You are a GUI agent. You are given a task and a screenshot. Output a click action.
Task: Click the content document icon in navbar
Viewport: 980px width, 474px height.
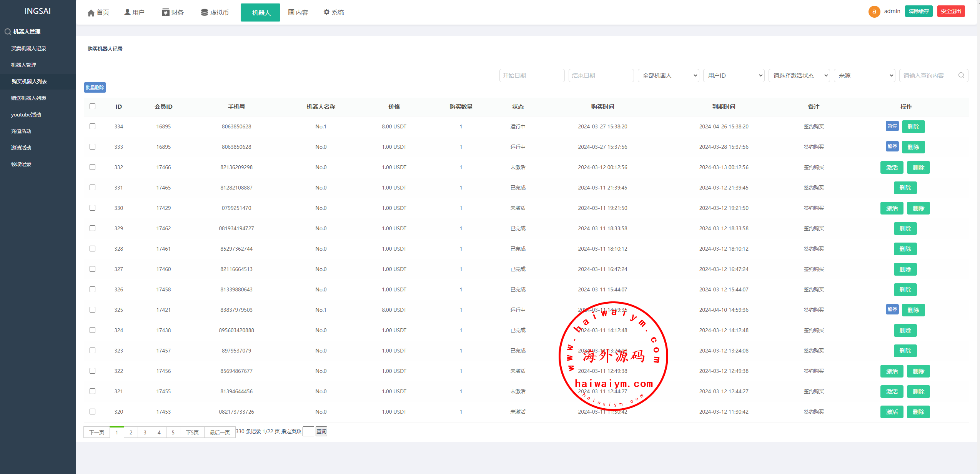tap(291, 12)
